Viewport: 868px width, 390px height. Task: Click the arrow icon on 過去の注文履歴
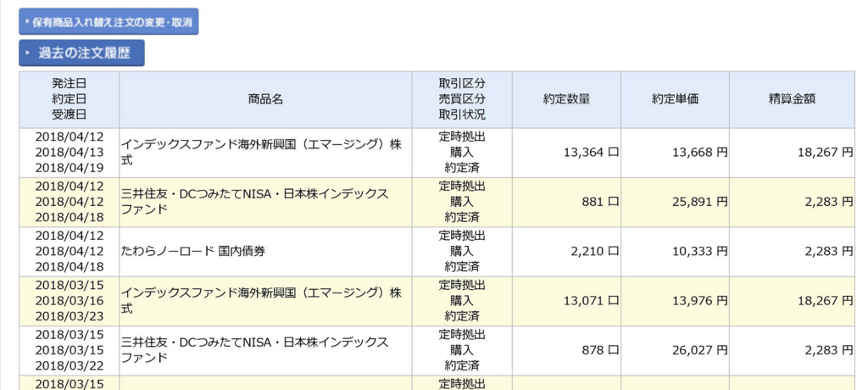(x=27, y=53)
